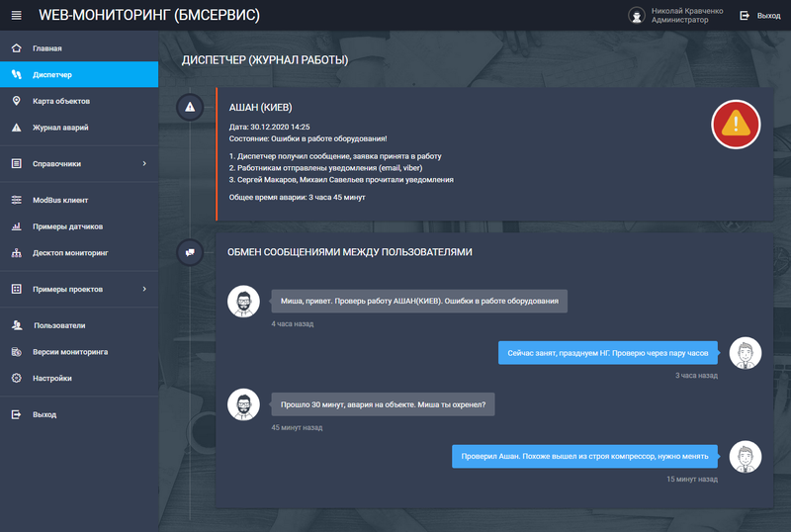Screen dimensions: 791x532
Task: Click the Справочники list icon
Action: click(16, 163)
